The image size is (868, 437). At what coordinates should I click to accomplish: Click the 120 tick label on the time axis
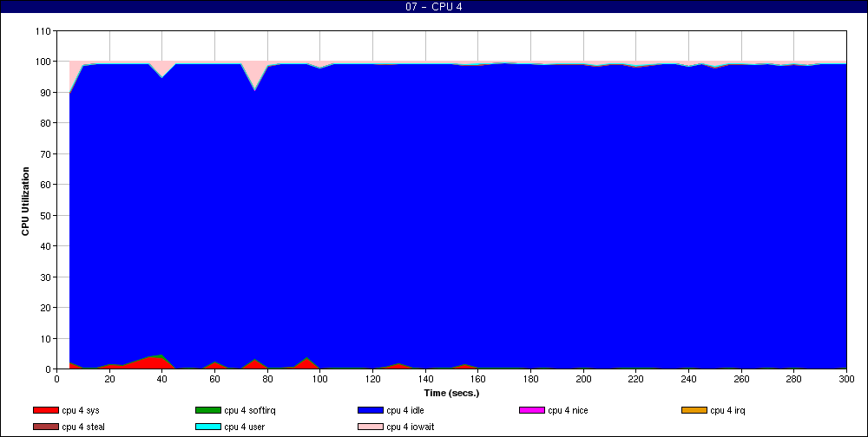tap(372, 379)
